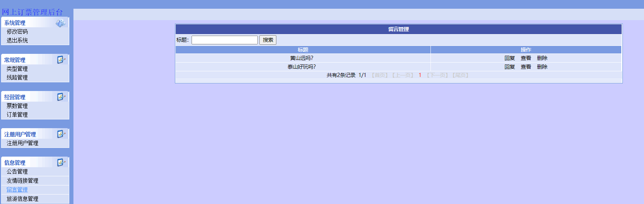Screen dimensions: 644x204
Task: Open 订单管理 page
Action: click(x=17, y=115)
